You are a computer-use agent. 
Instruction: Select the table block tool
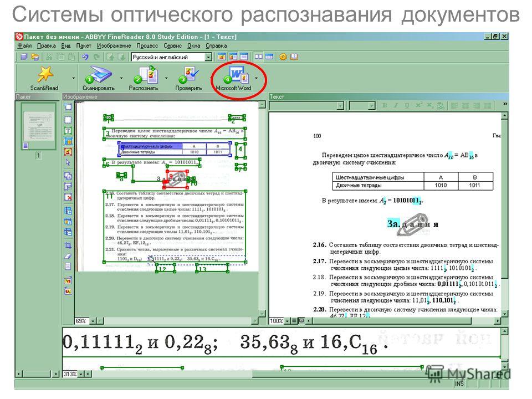68,141
